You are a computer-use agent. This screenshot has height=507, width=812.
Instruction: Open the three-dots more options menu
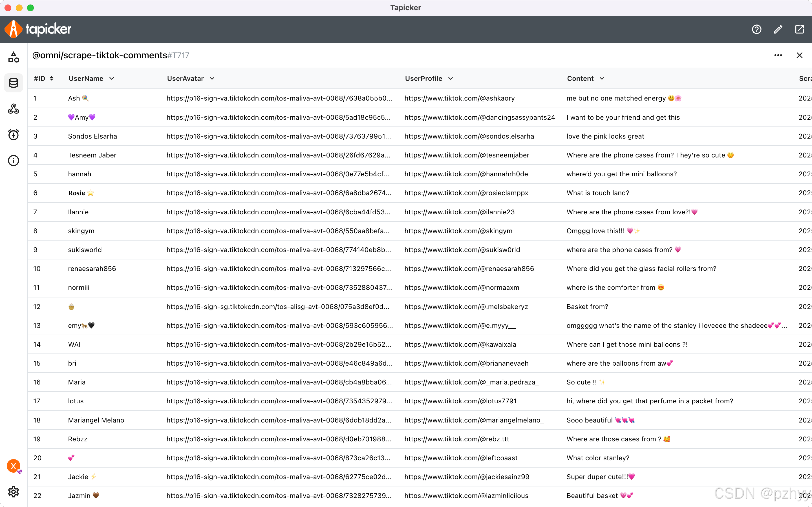point(778,55)
